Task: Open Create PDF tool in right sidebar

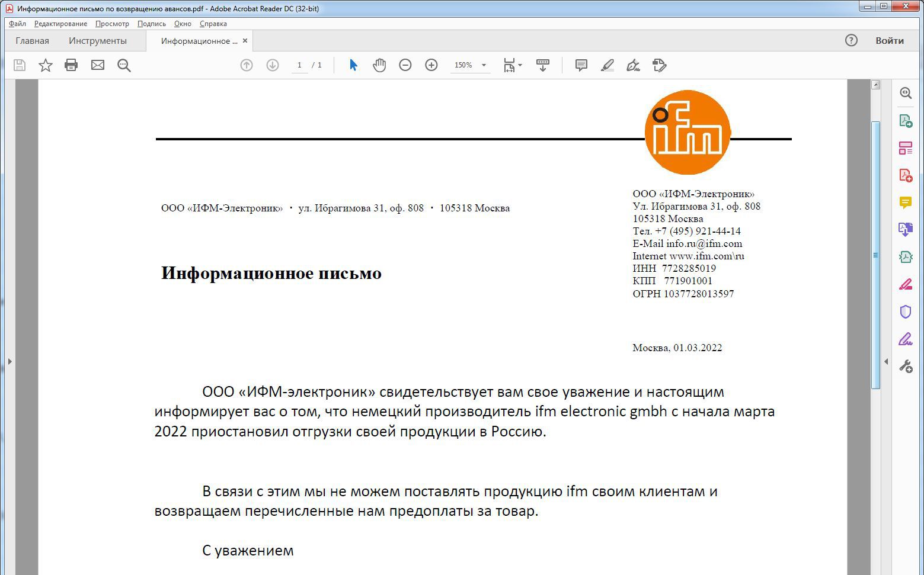Action: pyautogui.click(x=906, y=175)
